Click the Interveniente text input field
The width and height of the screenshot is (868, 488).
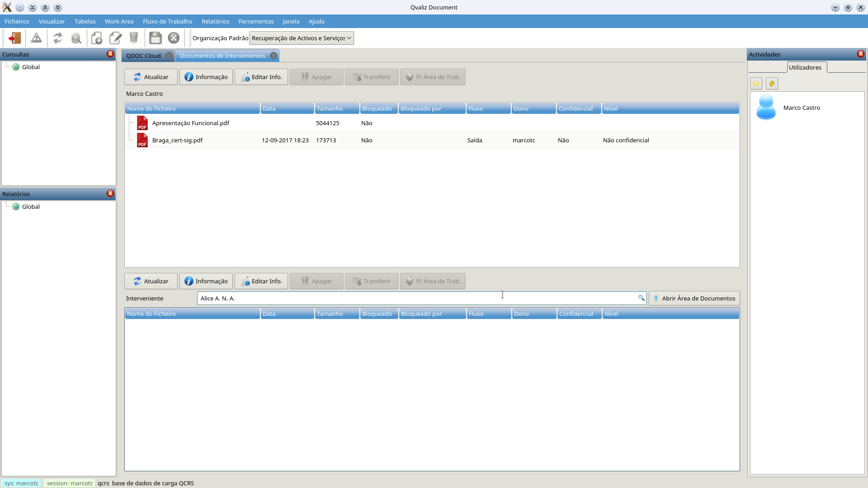(407, 298)
